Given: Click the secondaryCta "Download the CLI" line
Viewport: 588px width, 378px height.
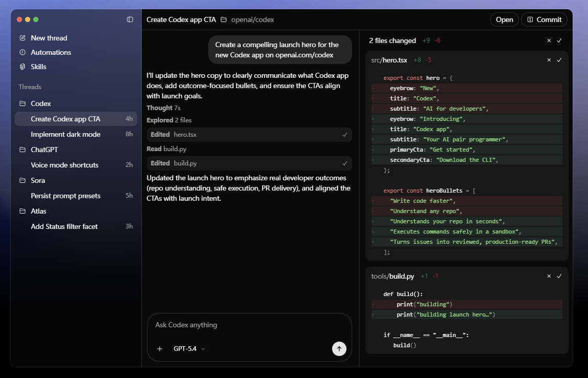Looking at the screenshot, I should [x=467, y=160].
